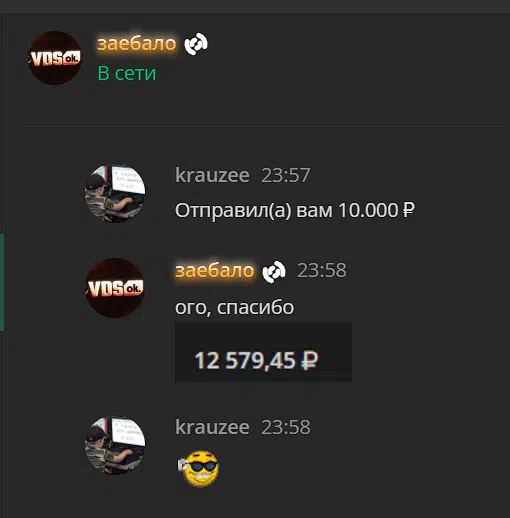
Task: Open krauzee's username above the sunglasses emoji
Action: pos(212,427)
